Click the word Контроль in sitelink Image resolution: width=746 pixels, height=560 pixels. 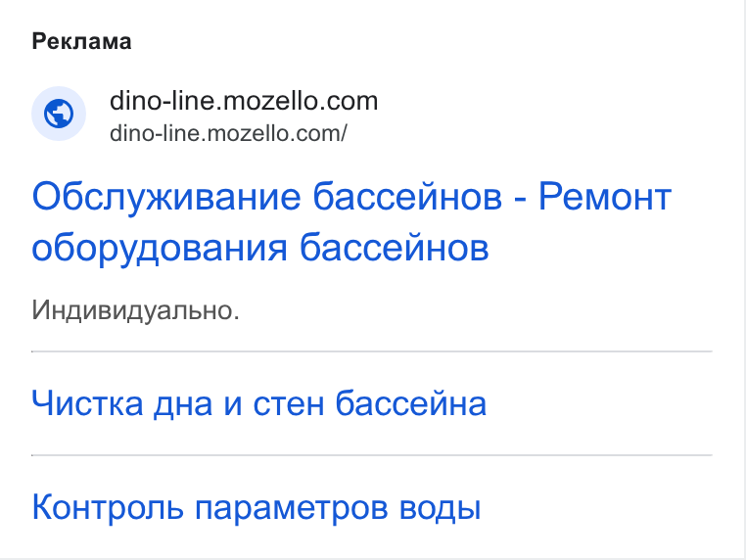(x=108, y=507)
